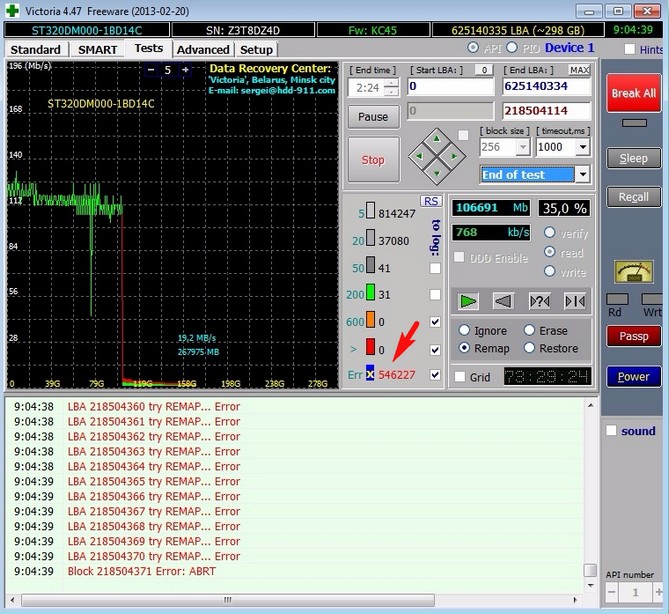This screenshot has height=614, width=669.
Task: Click the Start LBA input field
Action: pyautogui.click(x=450, y=87)
